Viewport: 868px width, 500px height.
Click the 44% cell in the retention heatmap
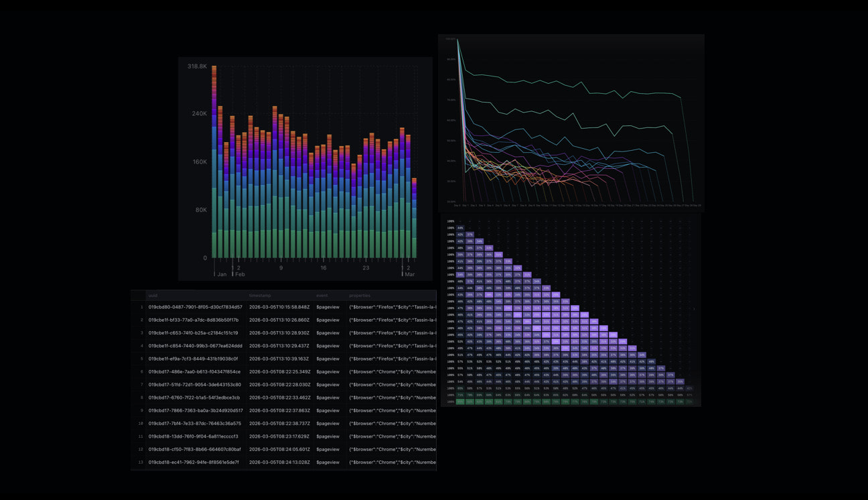click(459, 227)
